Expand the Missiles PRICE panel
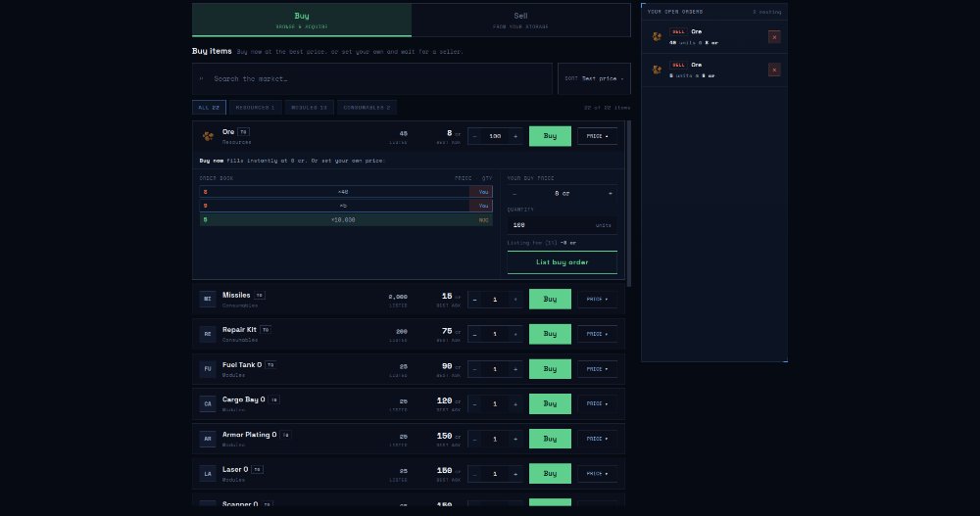 pos(597,300)
